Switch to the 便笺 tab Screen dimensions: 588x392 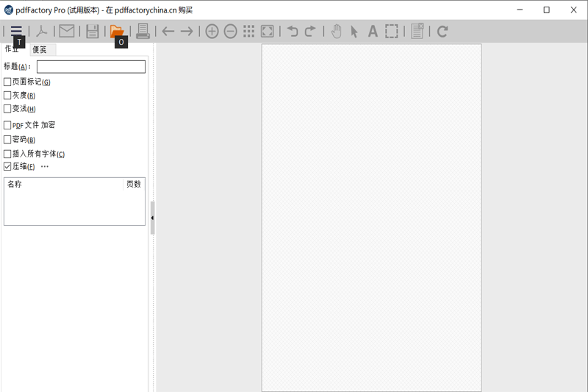point(40,50)
